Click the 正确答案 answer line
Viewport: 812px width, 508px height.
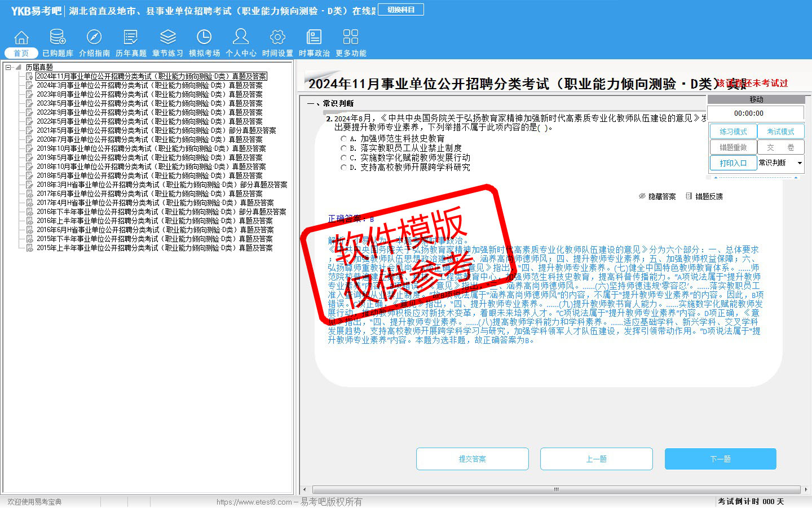click(351, 218)
